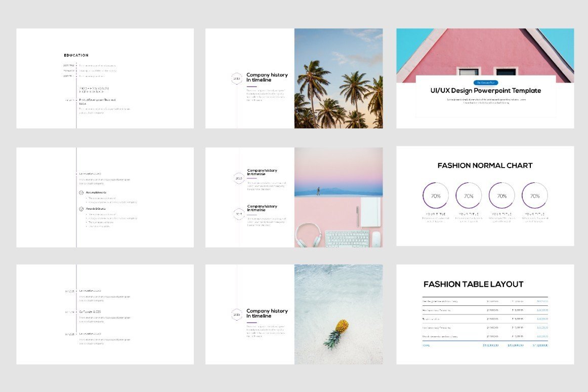Click the blue pill button above the UI/UX title
Screen dimensions: 588x392
486,83
